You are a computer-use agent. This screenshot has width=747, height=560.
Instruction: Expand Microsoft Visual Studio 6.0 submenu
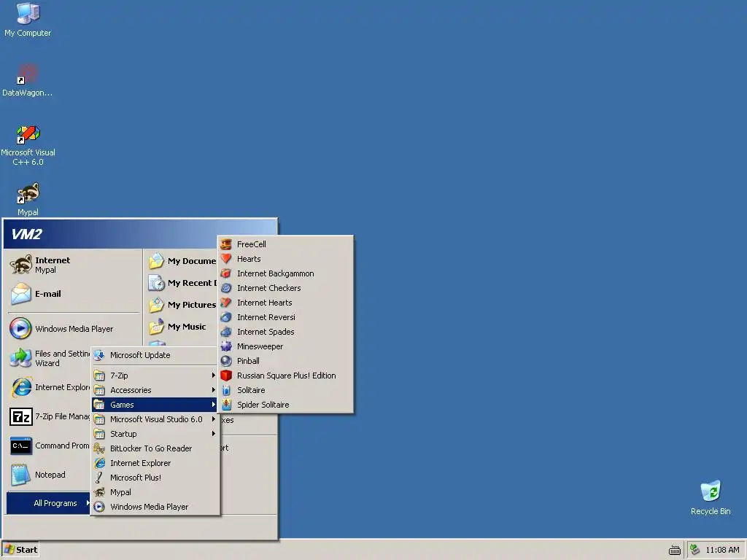(x=155, y=419)
